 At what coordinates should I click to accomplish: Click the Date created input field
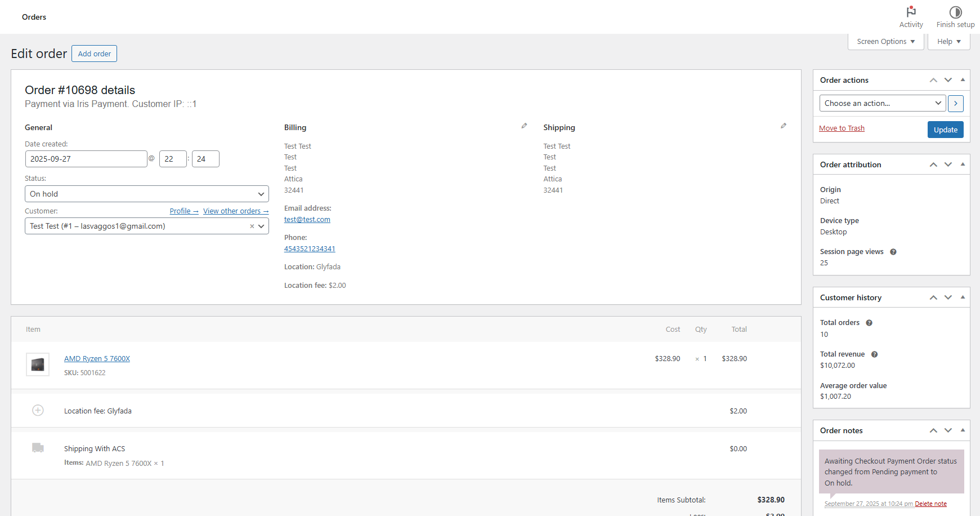point(86,159)
